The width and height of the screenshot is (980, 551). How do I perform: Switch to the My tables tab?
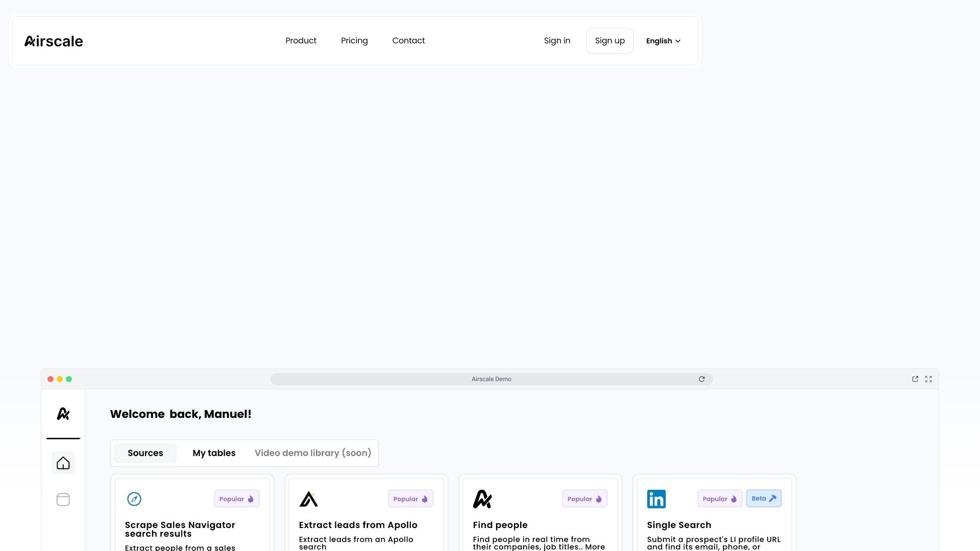214,453
